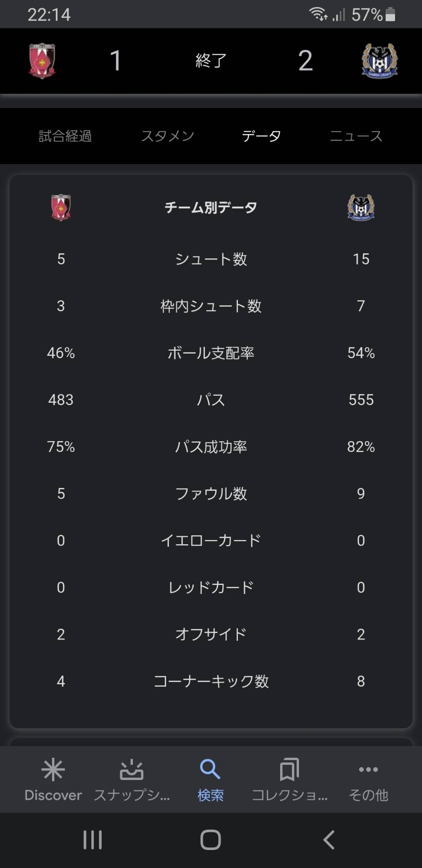The width and height of the screenshot is (422, 868).
Task: Tap the Android home button
Action: [x=211, y=840]
